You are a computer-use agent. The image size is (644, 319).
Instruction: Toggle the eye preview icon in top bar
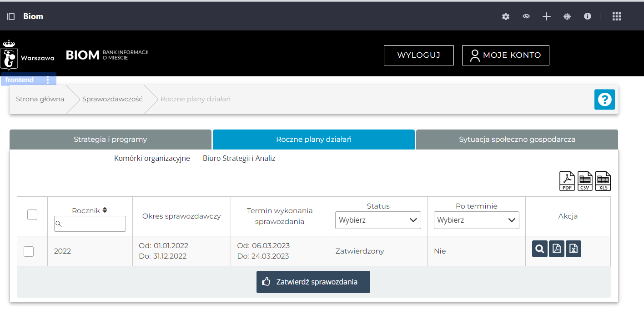tap(526, 16)
